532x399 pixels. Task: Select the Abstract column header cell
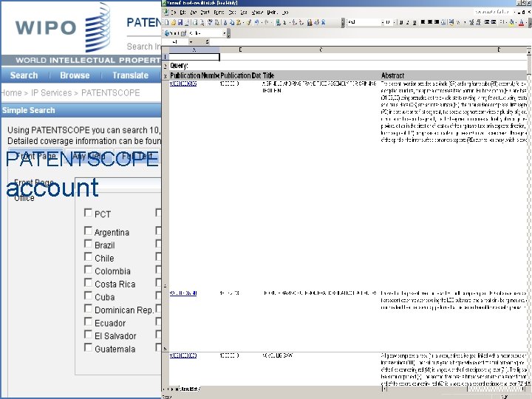[x=453, y=75]
